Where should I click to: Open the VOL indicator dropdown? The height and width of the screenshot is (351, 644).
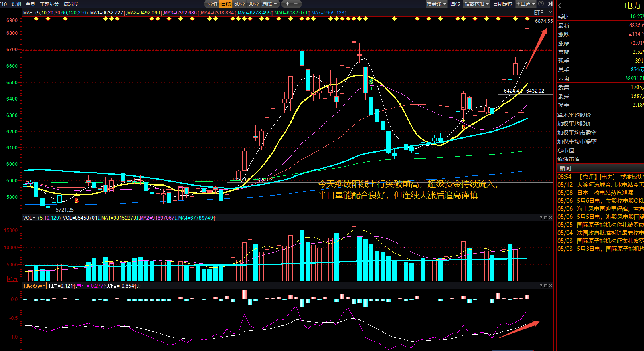point(29,218)
